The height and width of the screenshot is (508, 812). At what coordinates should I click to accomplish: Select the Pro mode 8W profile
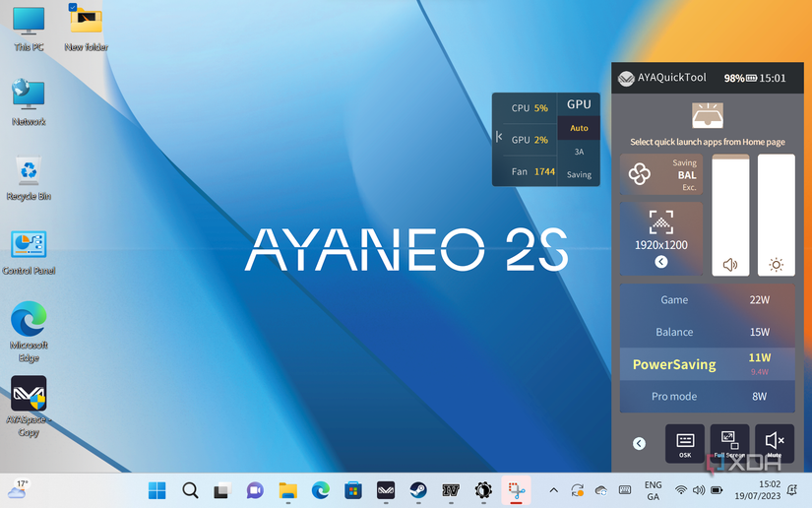[708, 396]
